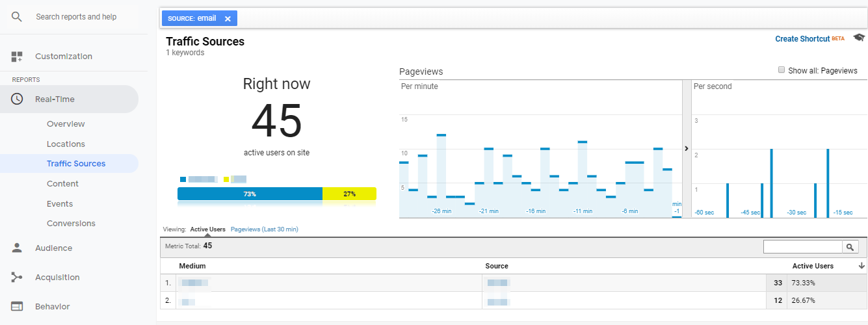Click the Customization dashboard icon

(17, 57)
